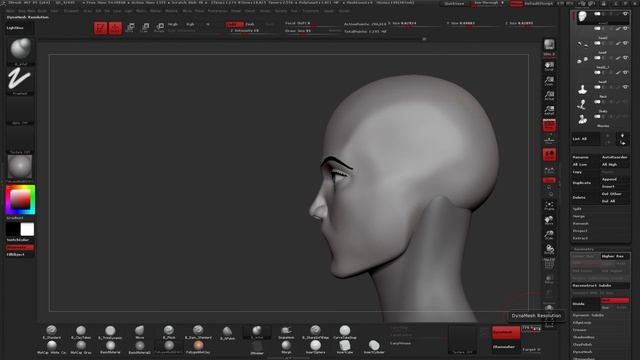This screenshot has width=640, height=360.
Task: Select the B_Dam_Standard brush icon
Action: point(198,331)
